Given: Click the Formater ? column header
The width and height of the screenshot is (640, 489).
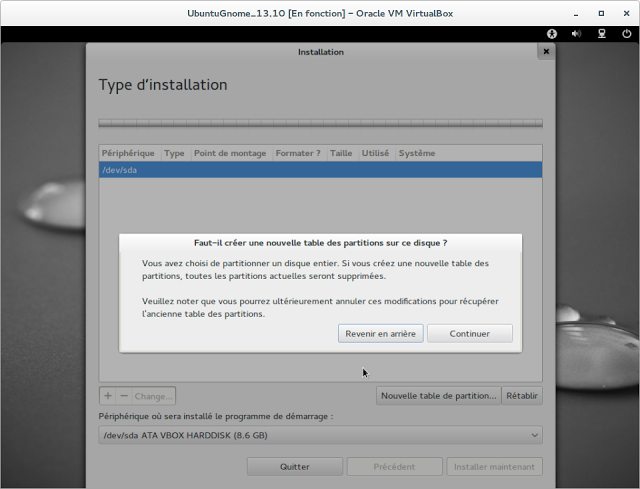Looking at the screenshot, I should (298, 153).
